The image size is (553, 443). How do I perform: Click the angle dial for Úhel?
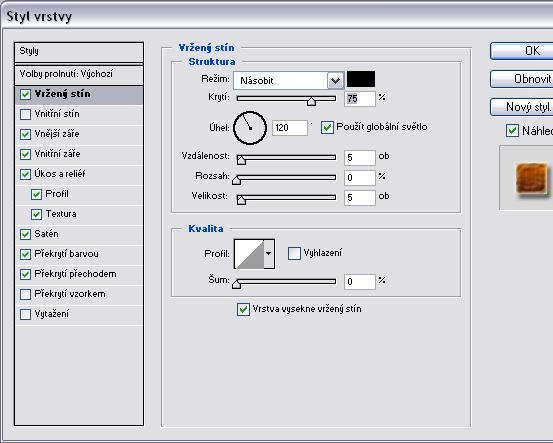coord(250,128)
